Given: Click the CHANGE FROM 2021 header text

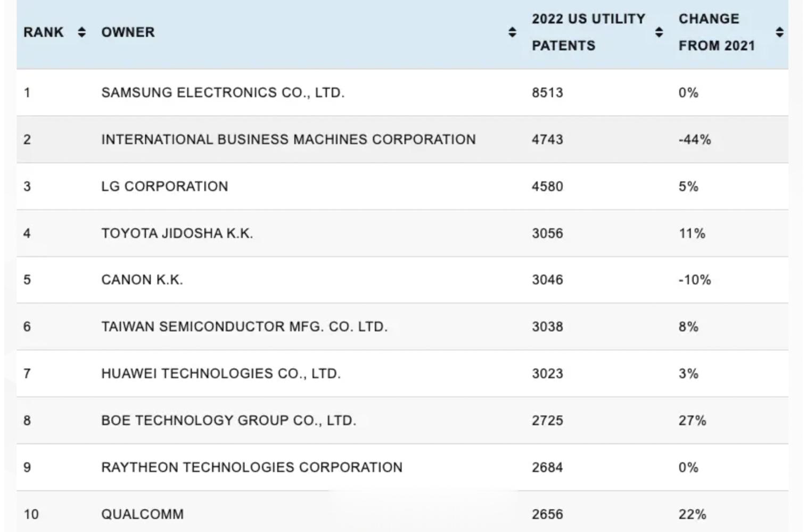Looking at the screenshot, I should pos(716,32).
